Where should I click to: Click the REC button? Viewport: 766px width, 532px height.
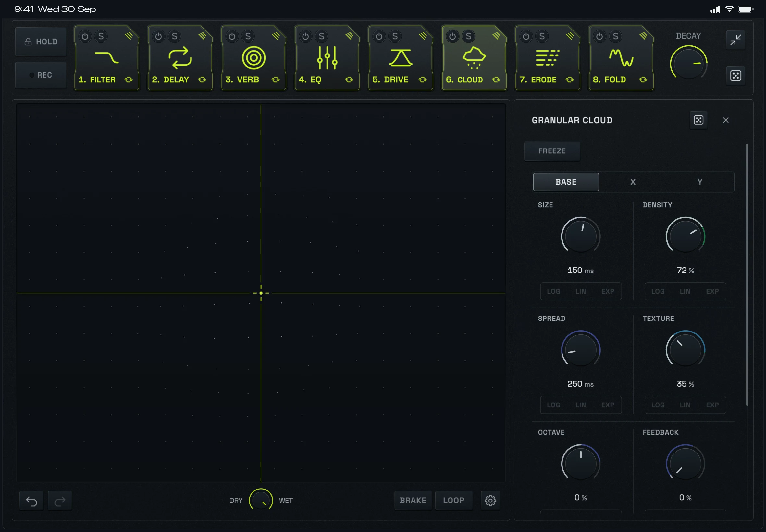(x=41, y=75)
